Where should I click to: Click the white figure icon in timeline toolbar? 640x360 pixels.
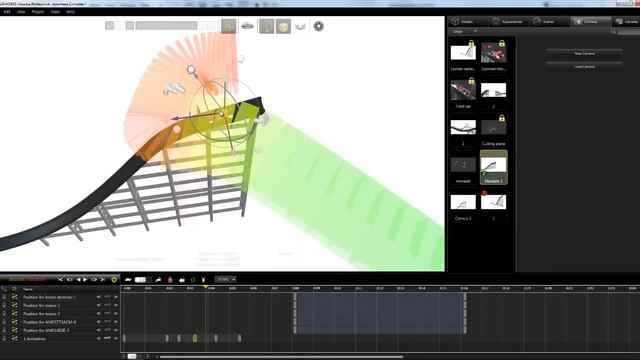204,280
